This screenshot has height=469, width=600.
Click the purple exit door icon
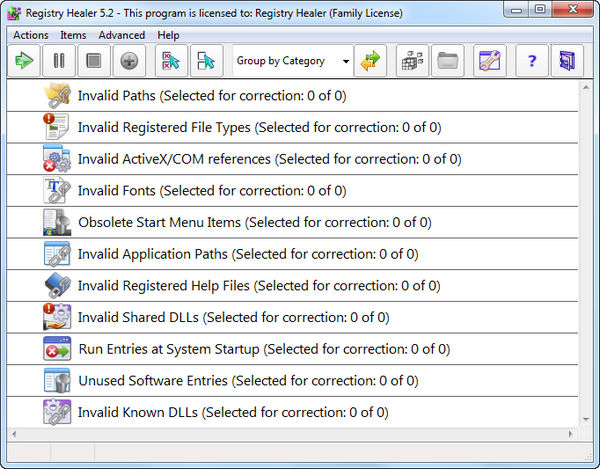[x=567, y=61]
